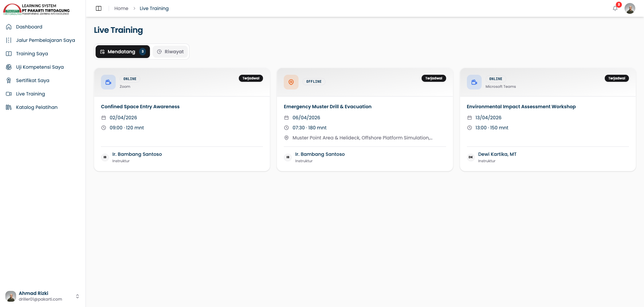Click Ir. Bambang Santoso on Confined Space card
This screenshot has height=307, width=644.
pyautogui.click(x=137, y=154)
